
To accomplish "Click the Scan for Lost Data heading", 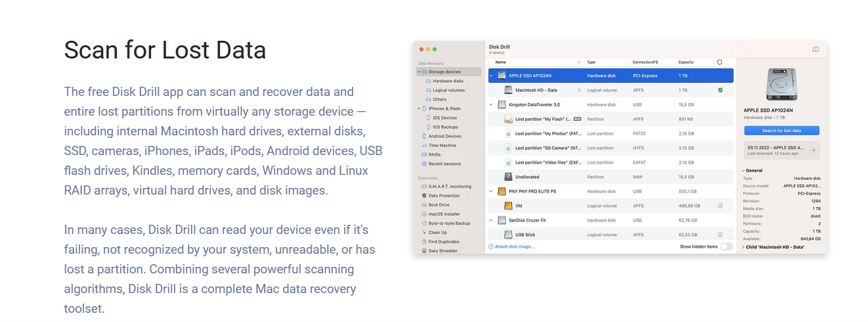I will [165, 50].
